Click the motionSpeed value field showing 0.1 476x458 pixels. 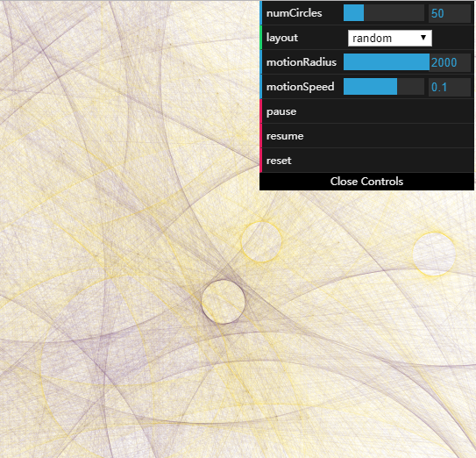pyautogui.click(x=450, y=87)
